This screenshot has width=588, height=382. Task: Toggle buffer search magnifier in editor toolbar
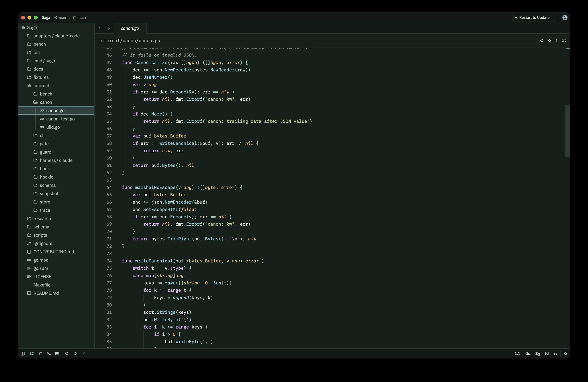click(x=542, y=40)
